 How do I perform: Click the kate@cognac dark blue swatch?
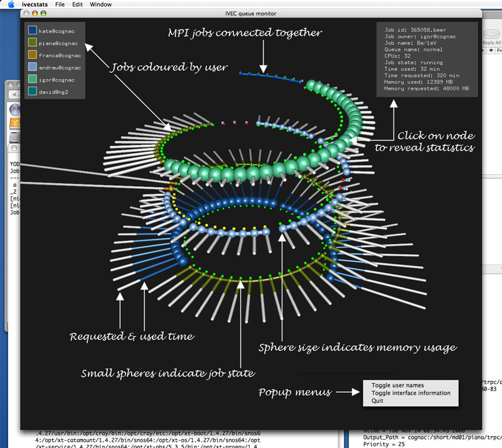click(x=33, y=30)
